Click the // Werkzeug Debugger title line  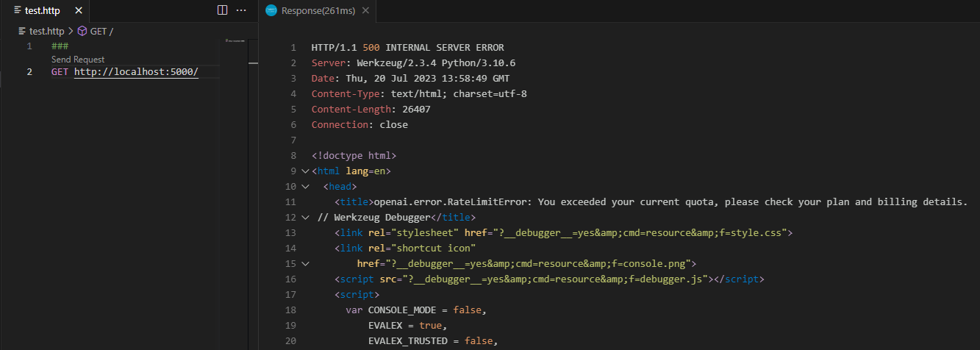click(x=397, y=218)
